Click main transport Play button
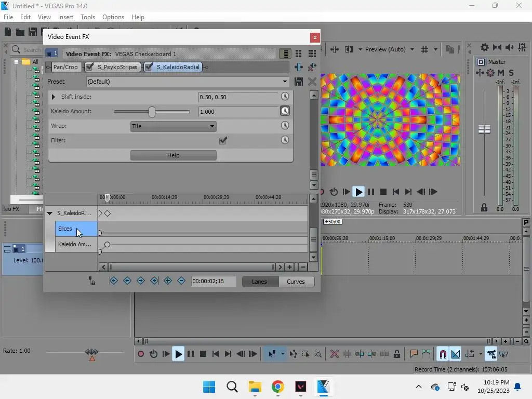The height and width of the screenshot is (399, 532). pyautogui.click(x=178, y=354)
